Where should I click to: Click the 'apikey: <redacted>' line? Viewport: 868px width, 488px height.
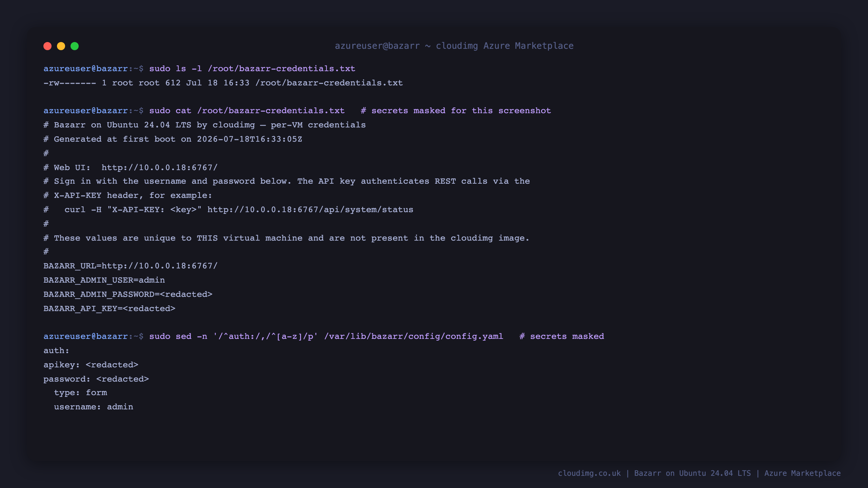click(x=91, y=365)
